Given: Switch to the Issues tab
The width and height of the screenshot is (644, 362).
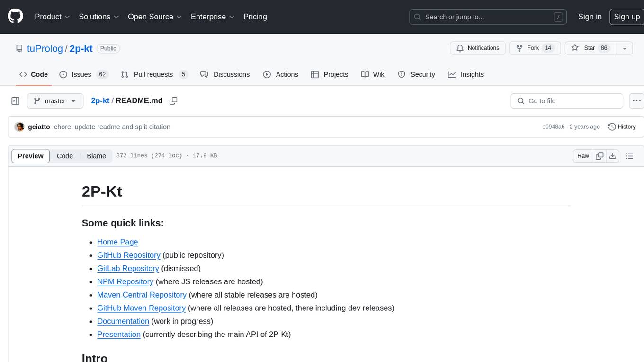Looking at the screenshot, I should [x=83, y=74].
